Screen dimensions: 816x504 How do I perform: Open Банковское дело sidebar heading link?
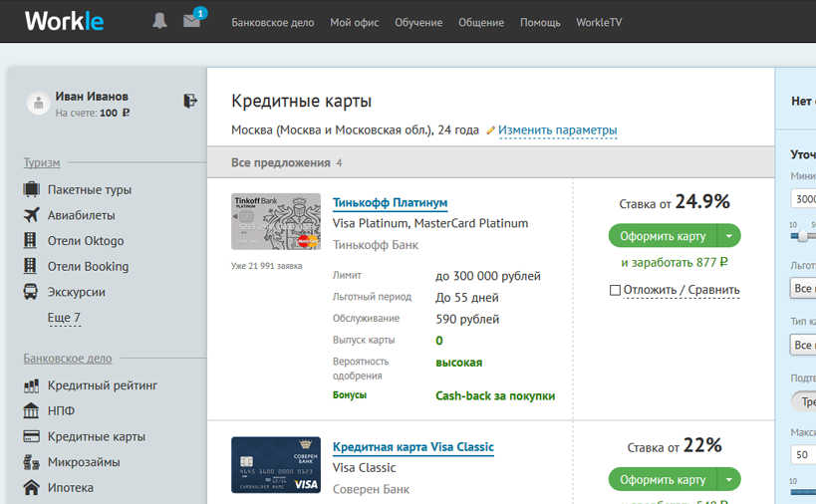68,359
